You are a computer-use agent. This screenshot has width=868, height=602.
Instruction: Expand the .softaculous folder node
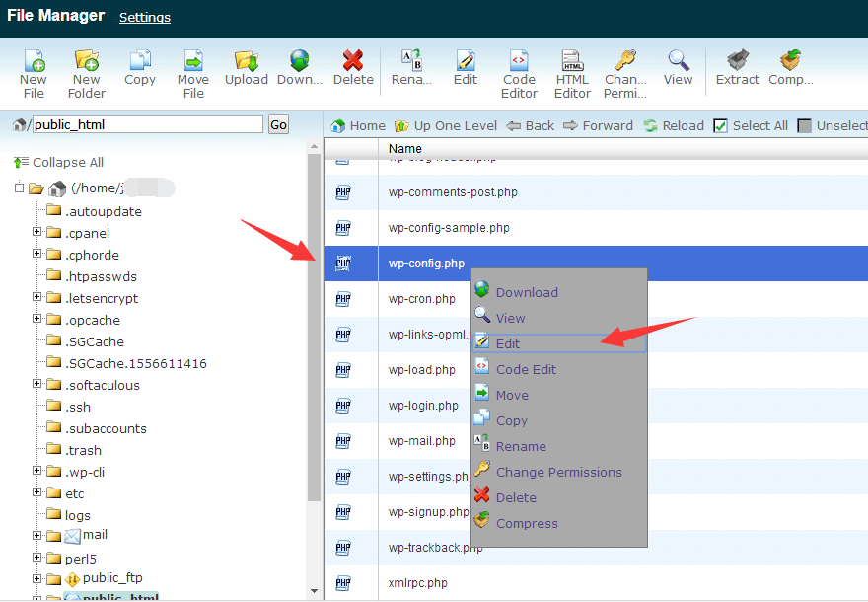pyautogui.click(x=37, y=385)
